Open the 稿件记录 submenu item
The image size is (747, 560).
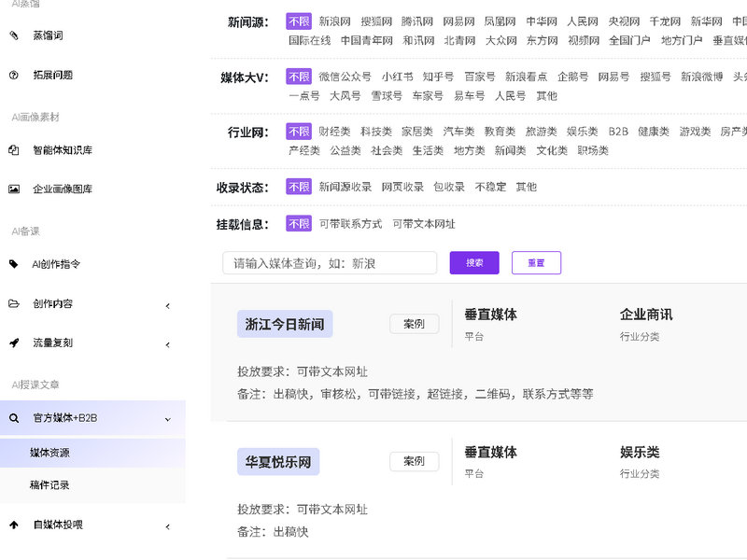click(49, 485)
